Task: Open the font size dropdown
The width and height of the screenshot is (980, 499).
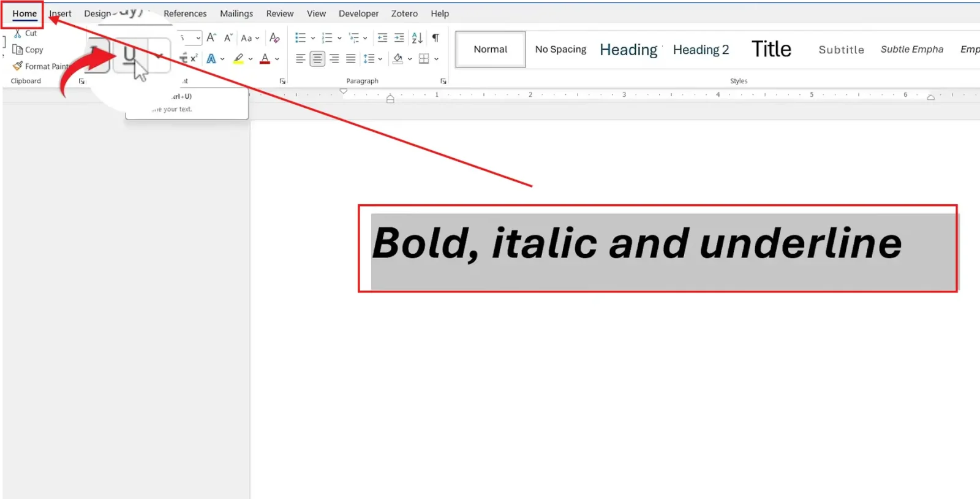Action: 198,38
